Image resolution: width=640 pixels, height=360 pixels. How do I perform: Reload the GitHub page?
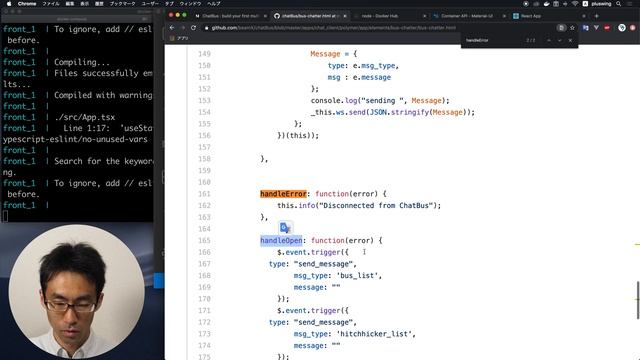(x=193, y=28)
